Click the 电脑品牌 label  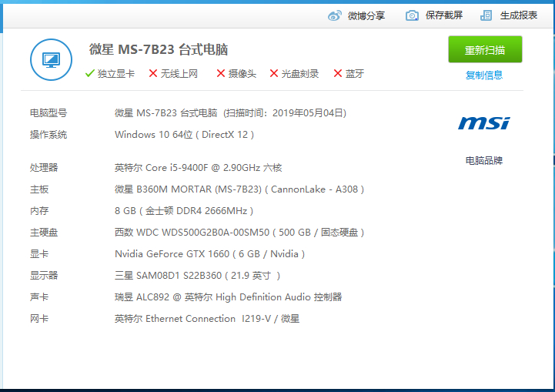tap(484, 161)
